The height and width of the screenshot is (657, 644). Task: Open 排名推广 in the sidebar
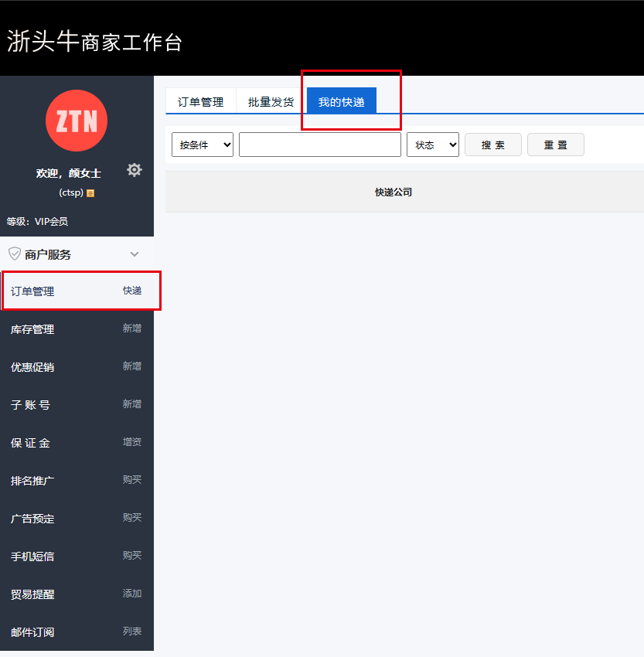coord(32,481)
